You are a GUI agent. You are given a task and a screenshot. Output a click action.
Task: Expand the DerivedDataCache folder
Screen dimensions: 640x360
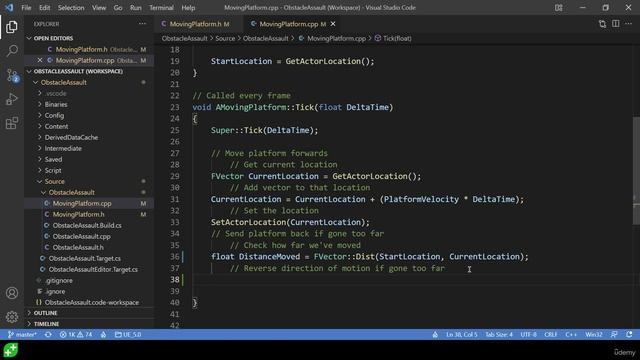71,138
